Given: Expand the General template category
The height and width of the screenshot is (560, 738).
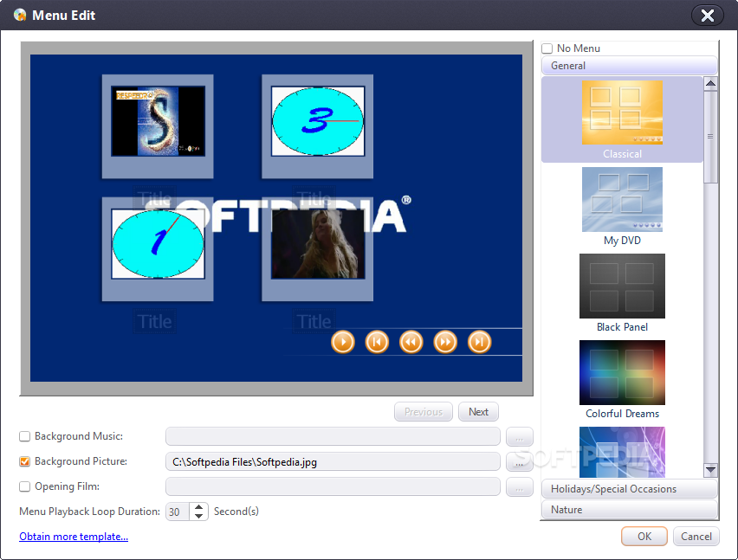Looking at the screenshot, I should click(629, 66).
